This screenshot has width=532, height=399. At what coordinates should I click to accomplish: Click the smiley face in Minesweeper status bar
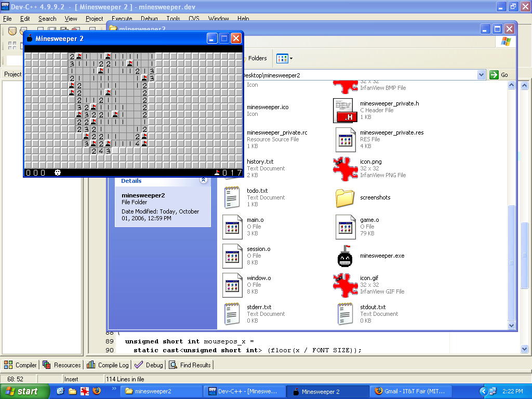[x=58, y=172]
